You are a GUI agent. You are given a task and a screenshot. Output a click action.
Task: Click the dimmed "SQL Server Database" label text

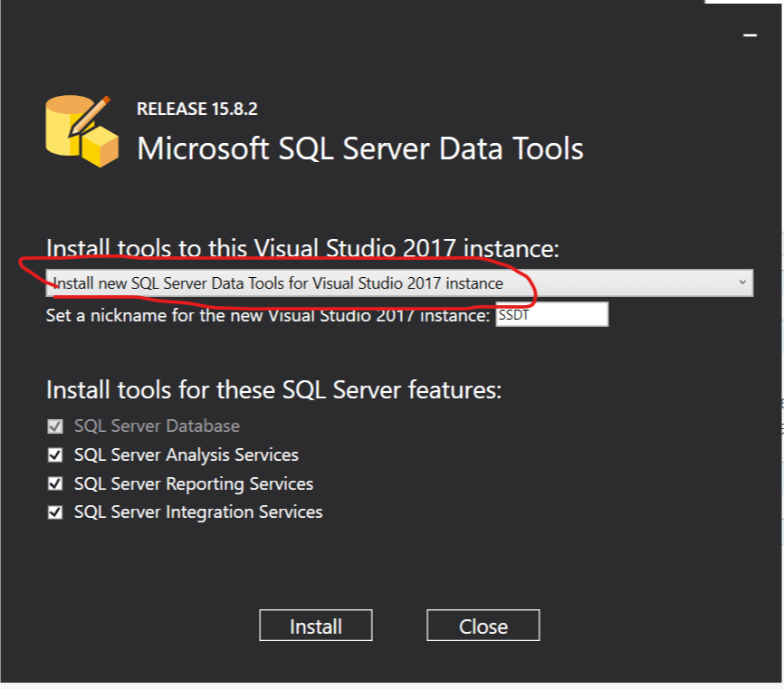tap(157, 426)
